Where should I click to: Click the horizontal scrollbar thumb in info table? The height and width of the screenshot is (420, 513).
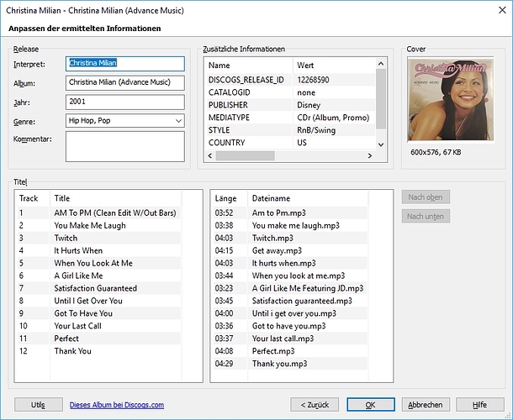(245, 156)
